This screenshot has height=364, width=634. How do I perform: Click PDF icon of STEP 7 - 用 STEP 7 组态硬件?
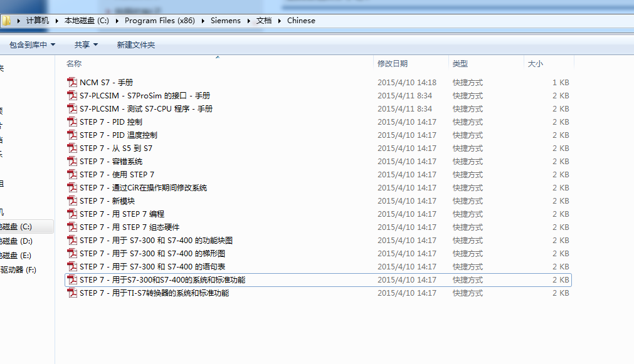click(72, 227)
